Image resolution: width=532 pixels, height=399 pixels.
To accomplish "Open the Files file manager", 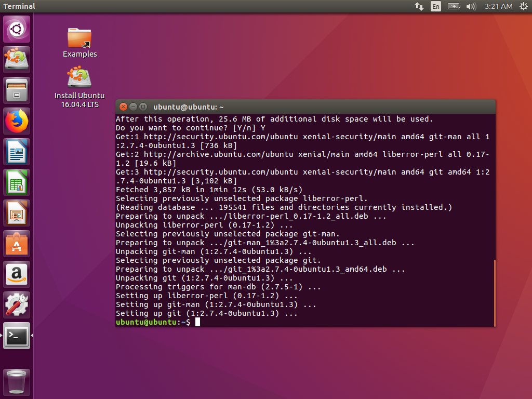I will pyautogui.click(x=16, y=89).
